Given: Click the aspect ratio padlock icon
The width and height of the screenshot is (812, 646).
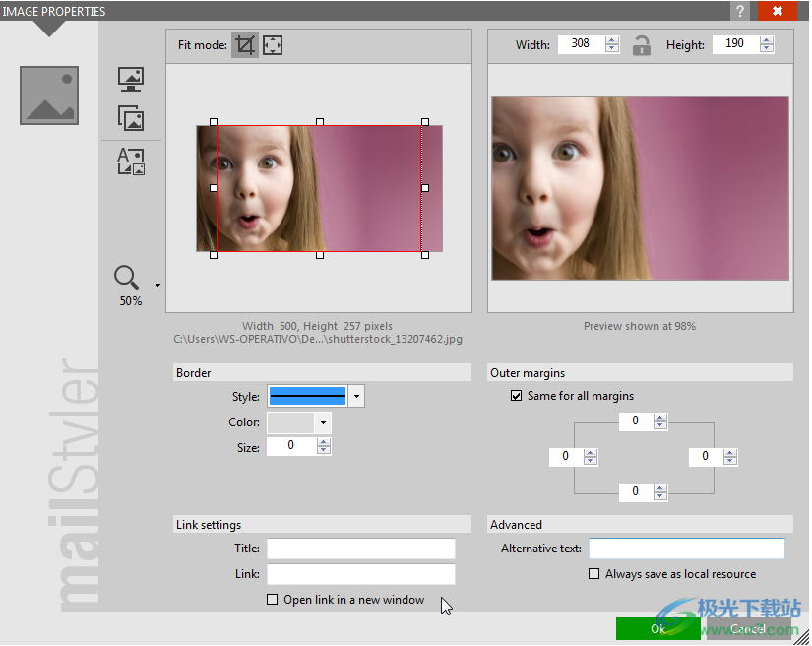Looking at the screenshot, I should click(642, 44).
